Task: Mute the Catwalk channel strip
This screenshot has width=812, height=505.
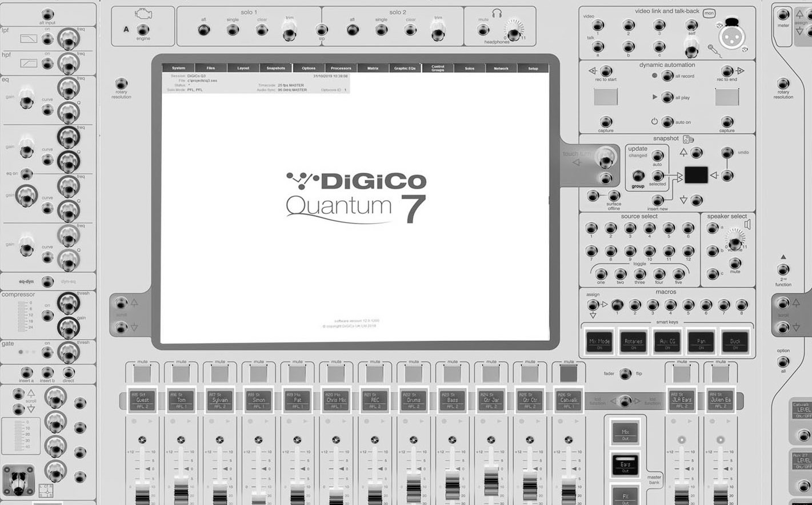Action: tap(569, 373)
